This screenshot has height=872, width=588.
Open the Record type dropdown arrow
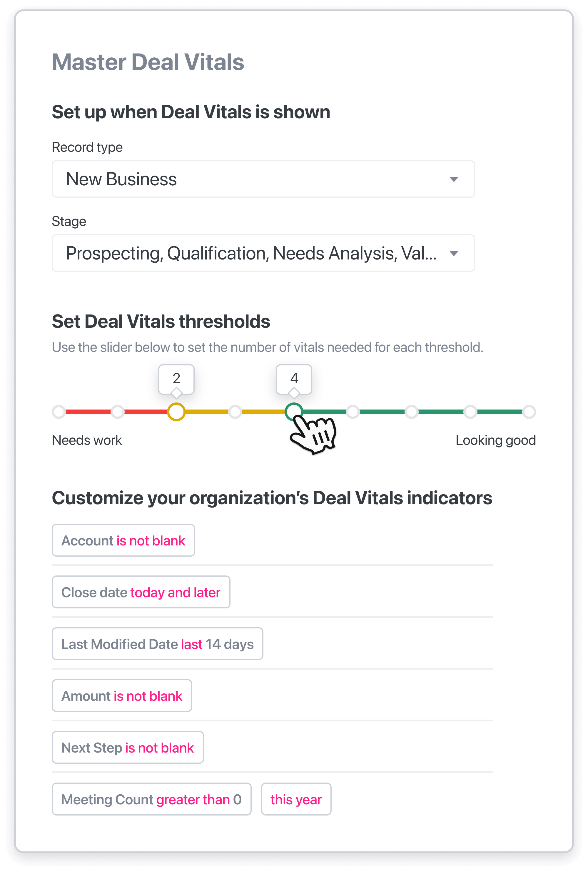tap(454, 179)
